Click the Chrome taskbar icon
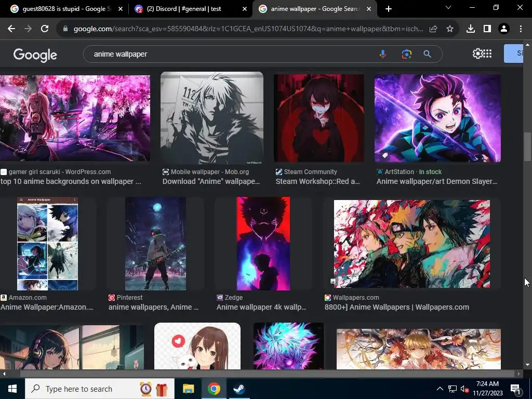This screenshot has width=532, height=399. [214, 389]
